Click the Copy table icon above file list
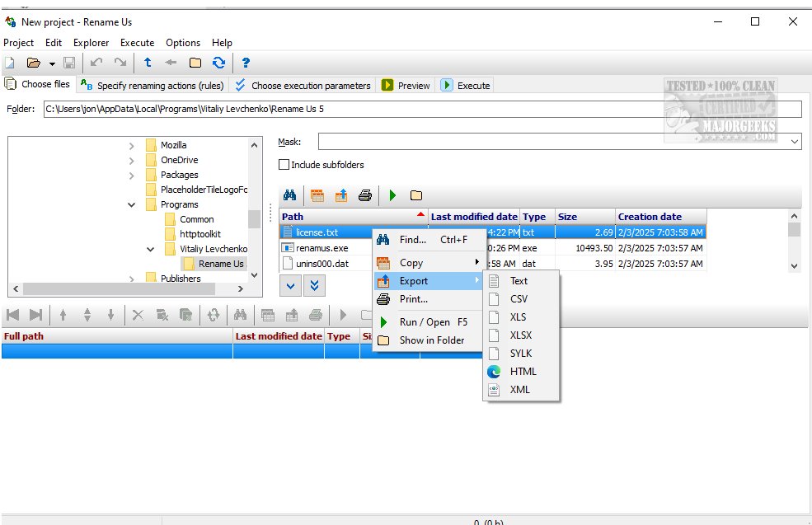812x525 pixels. (x=317, y=195)
